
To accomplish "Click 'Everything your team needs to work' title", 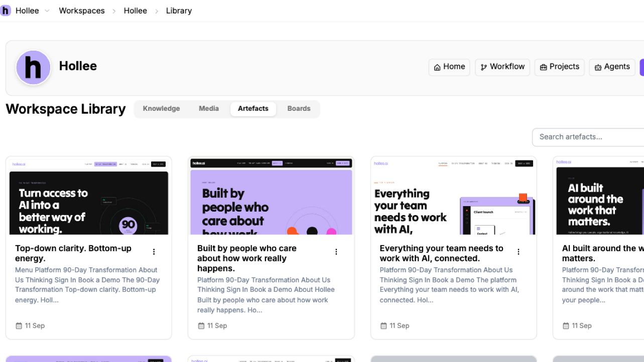I will point(441,253).
